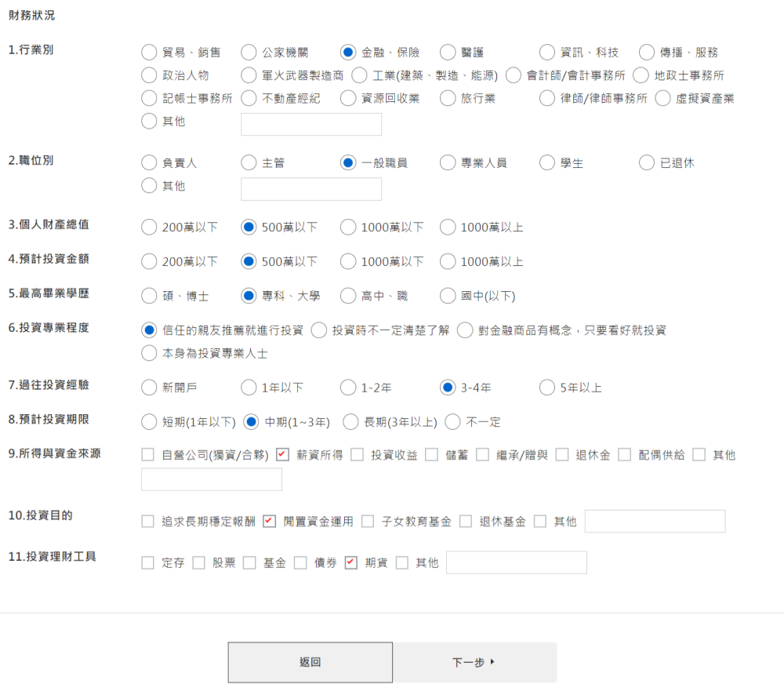Screen dimensions: 784x699
Task: Focus the 投資目的 其他 text field
Action: tap(655, 522)
